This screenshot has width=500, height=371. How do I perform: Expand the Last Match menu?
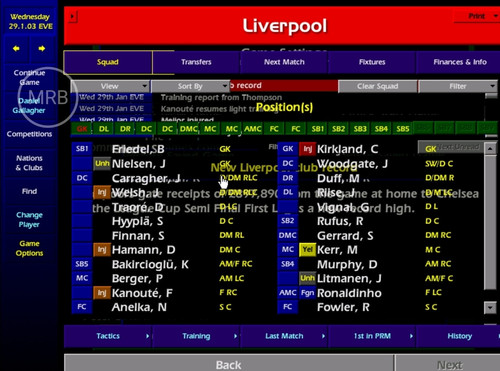[284, 336]
